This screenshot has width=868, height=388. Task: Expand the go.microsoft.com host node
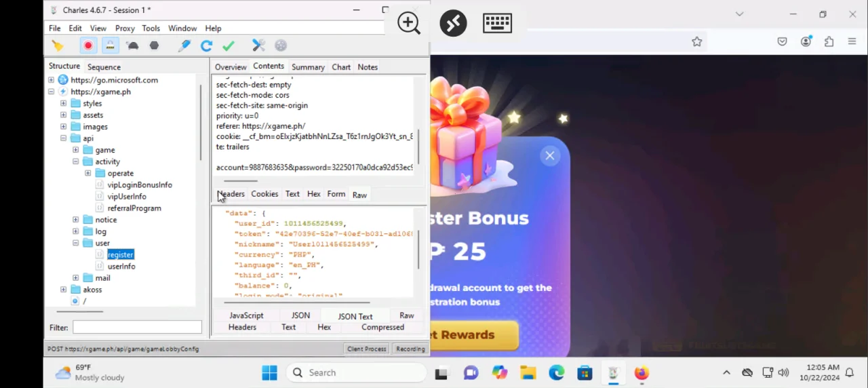point(51,80)
